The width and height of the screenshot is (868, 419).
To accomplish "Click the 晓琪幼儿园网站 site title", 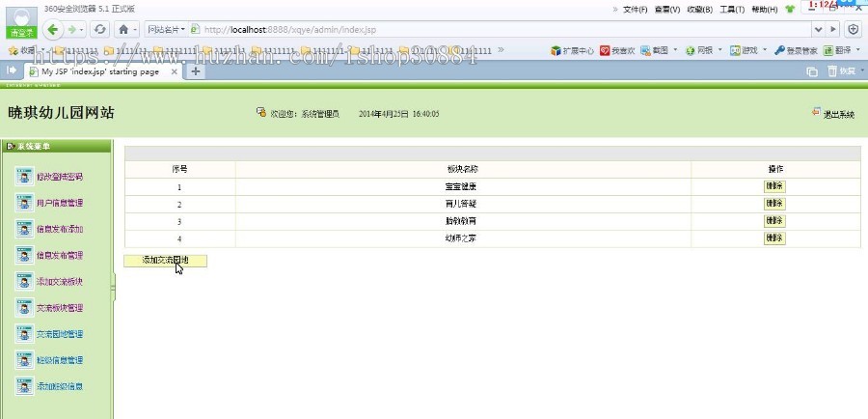I will pos(61,113).
